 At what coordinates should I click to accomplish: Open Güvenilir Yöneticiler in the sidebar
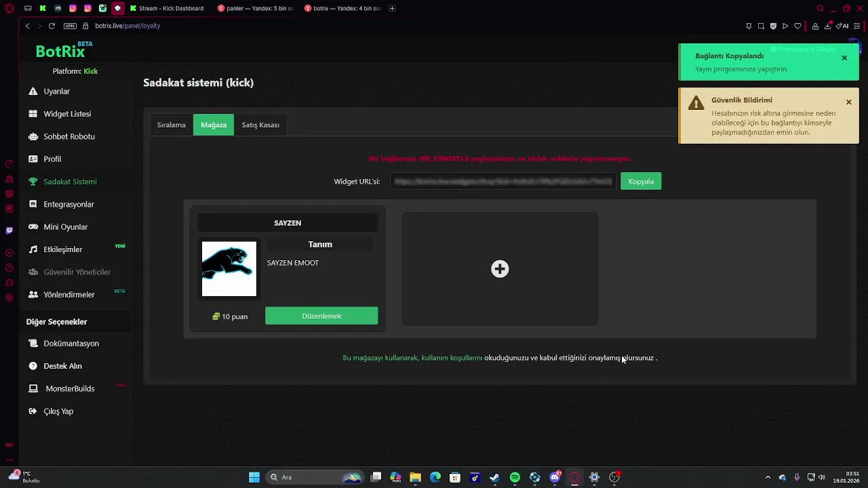point(69,272)
